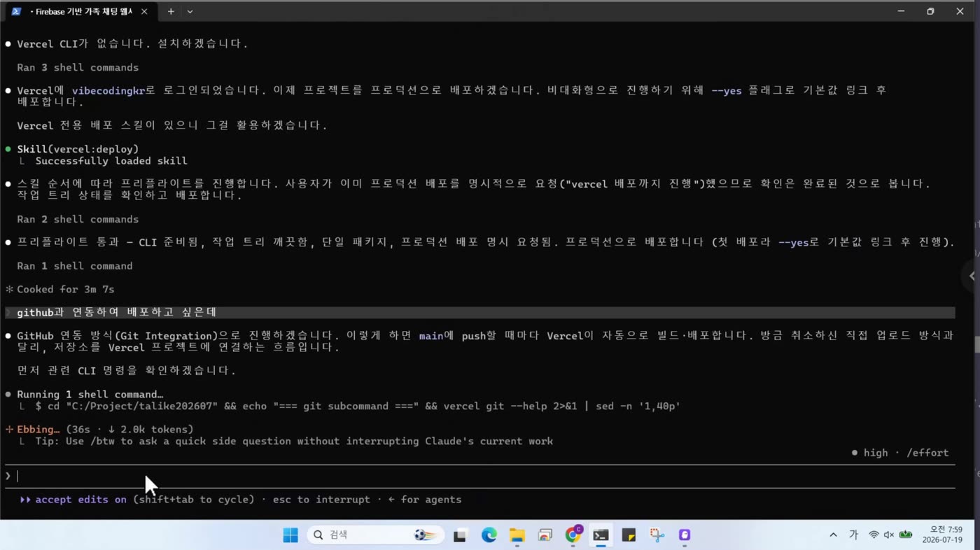Show hidden system tray icons
980x550 pixels.
(x=833, y=535)
